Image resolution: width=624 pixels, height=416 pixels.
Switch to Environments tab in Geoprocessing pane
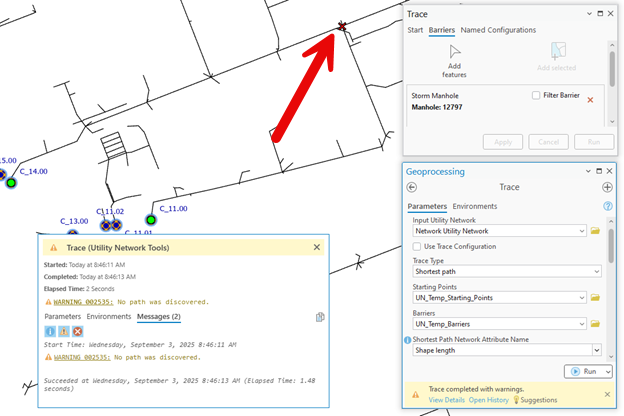coord(475,206)
